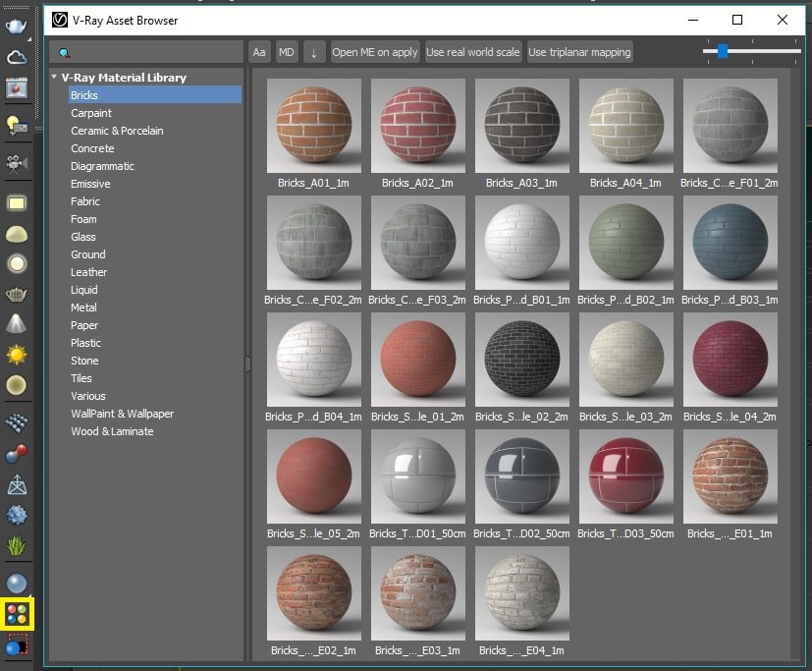Collapse the V-Ray Material Library tree
The image size is (812, 671).
[54, 77]
